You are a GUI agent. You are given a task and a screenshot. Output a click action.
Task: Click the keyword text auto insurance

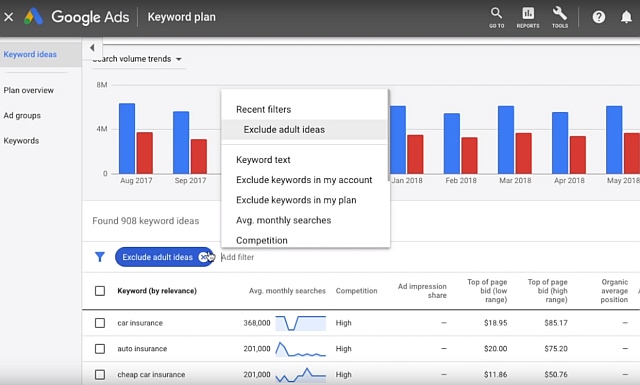(142, 349)
